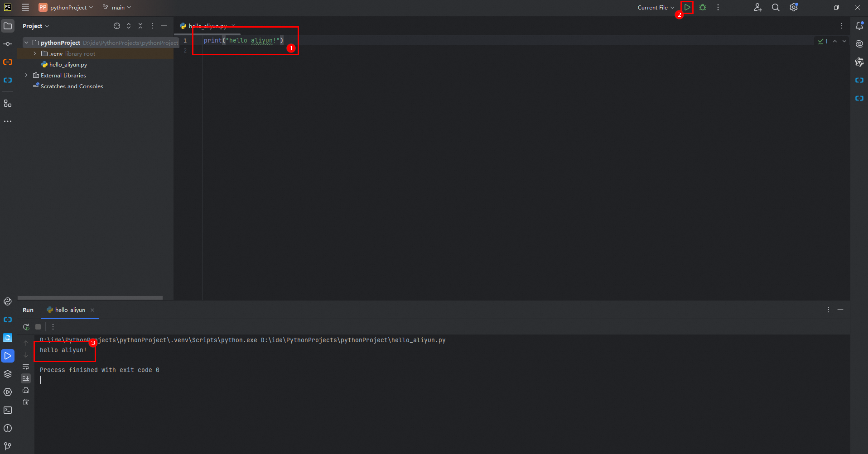Open the Notifications bell

pyautogui.click(x=859, y=26)
